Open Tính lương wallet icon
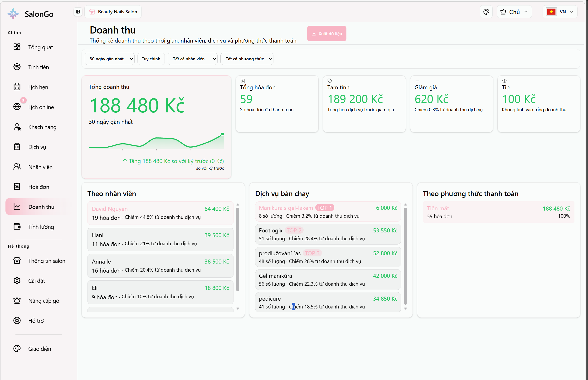588x380 pixels. 17,226
